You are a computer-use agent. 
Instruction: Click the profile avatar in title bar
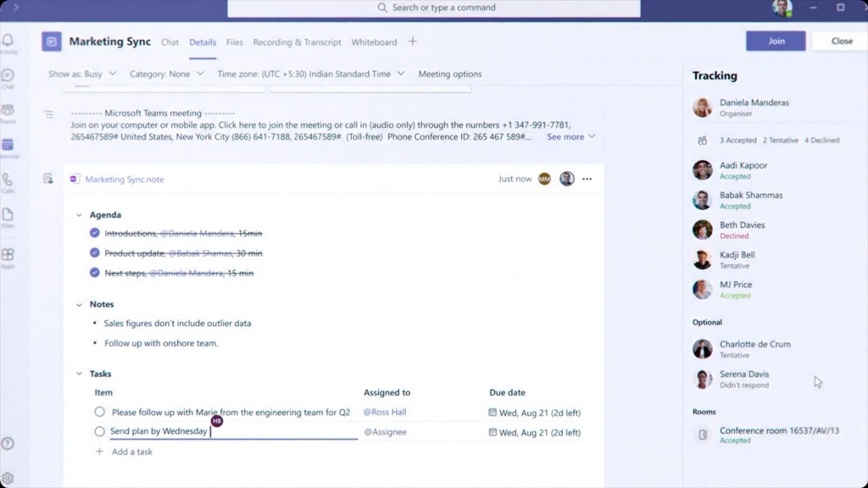[782, 8]
